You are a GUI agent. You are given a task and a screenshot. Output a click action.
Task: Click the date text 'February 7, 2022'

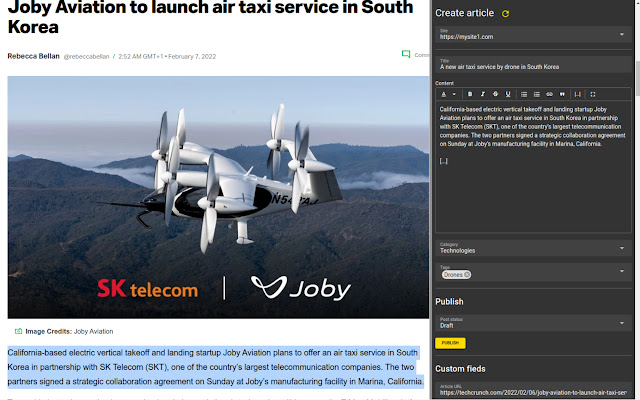[192, 56]
